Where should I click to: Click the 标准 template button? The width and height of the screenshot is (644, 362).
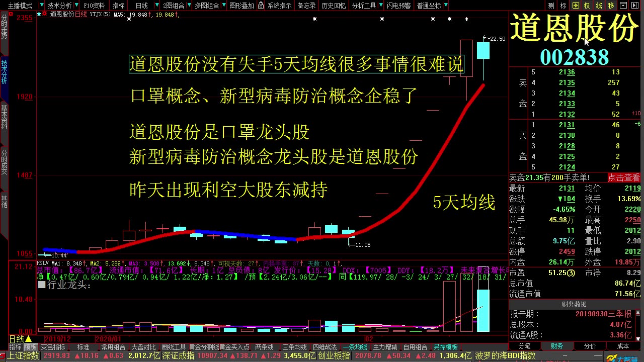[83, 347]
